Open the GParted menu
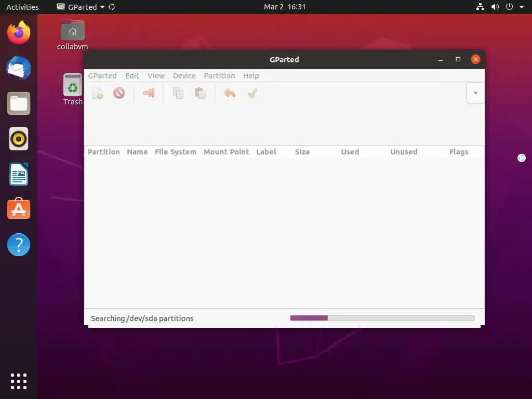The width and height of the screenshot is (532, 399). point(102,76)
